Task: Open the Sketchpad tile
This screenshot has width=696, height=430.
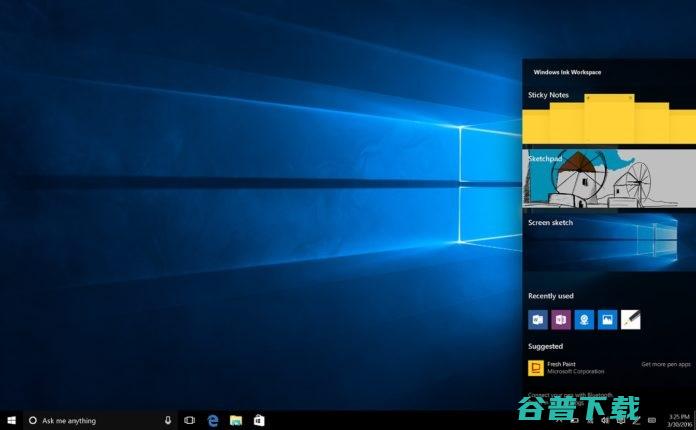Action: (609, 178)
